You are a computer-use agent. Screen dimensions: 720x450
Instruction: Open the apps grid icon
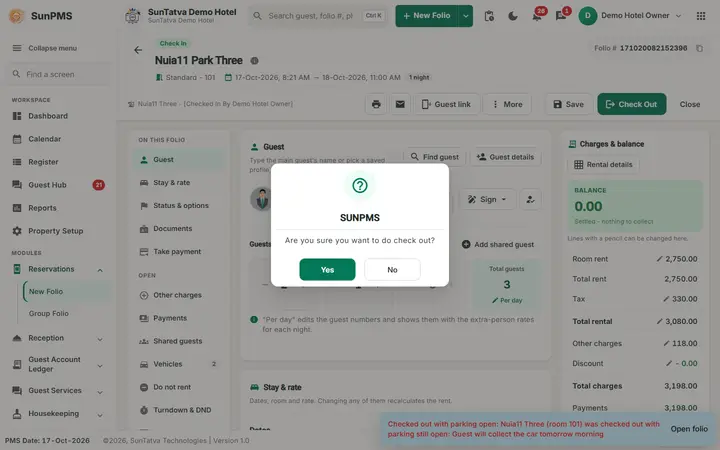(x=701, y=16)
